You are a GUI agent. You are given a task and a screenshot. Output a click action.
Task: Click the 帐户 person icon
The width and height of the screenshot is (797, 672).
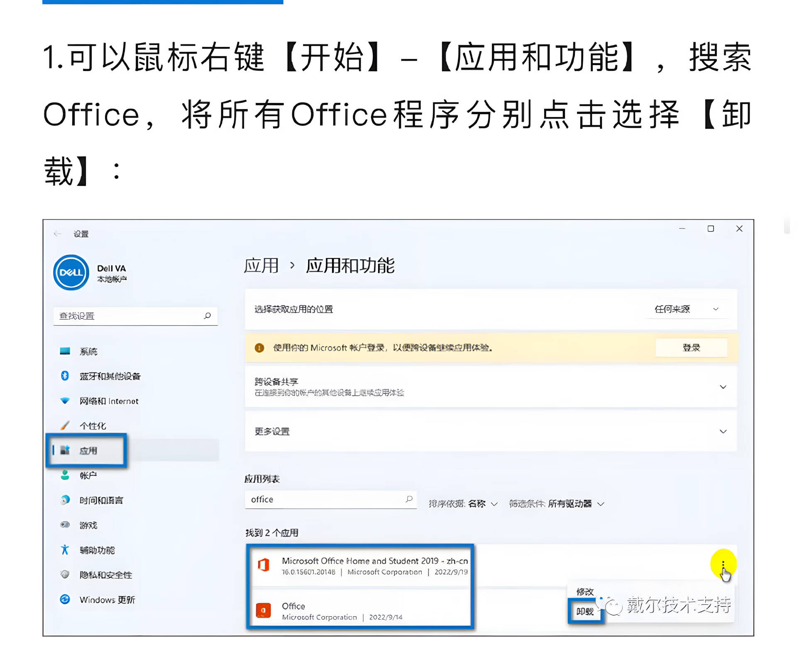[65, 475]
